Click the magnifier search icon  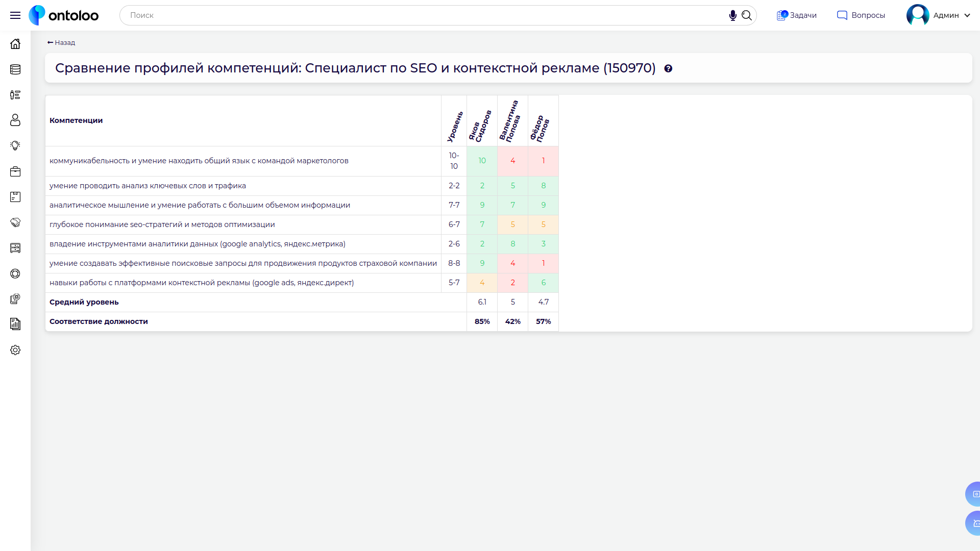pos(747,15)
